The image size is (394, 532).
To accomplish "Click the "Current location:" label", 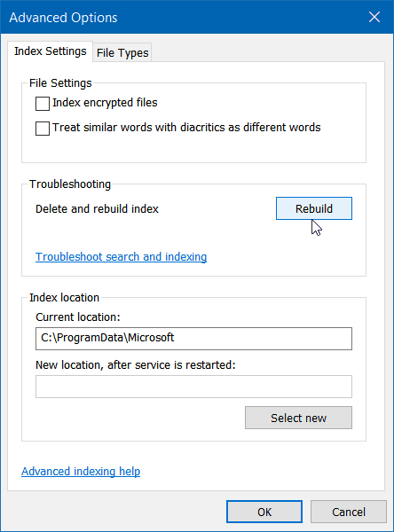I will tap(78, 317).
